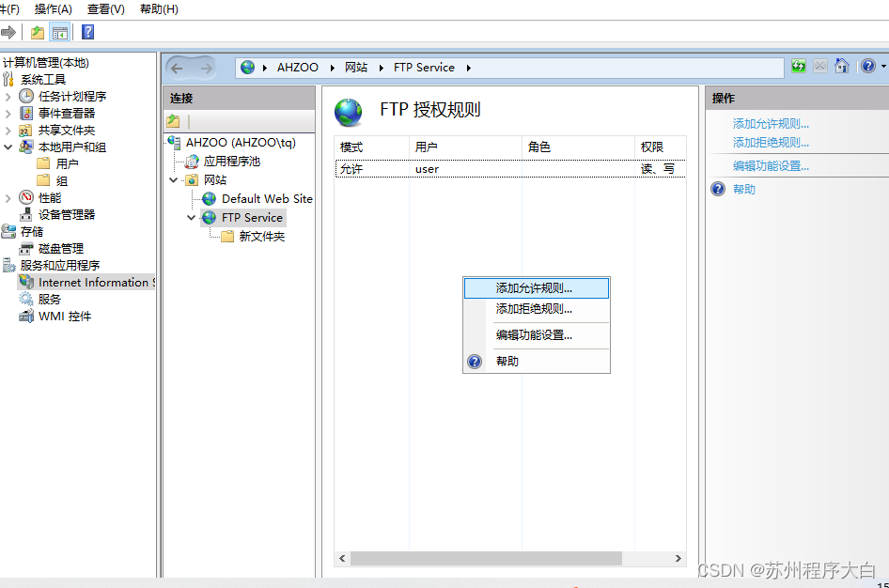The image size is (889, 588).
Task: Click 编辑功能设置... link in Actions pane
Action: click(x=771, y=166)
